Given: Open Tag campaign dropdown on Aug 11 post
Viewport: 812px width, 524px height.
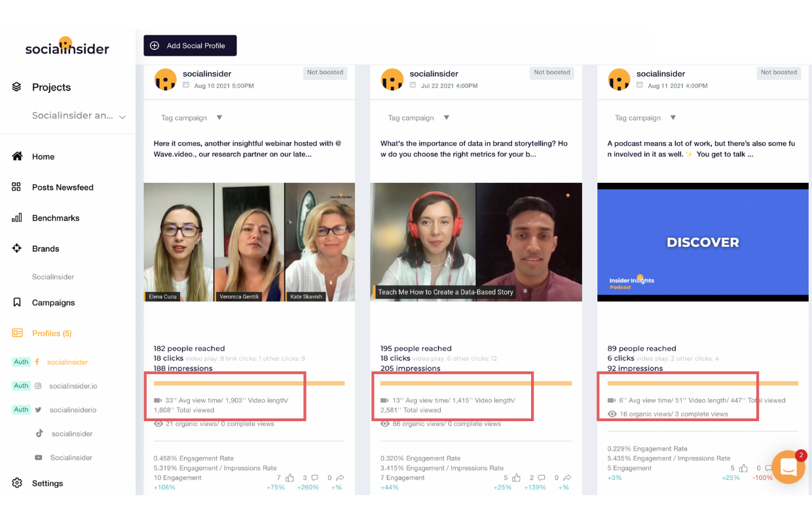Looking at the screenshot, I should pyautogui.click(x=646, y=118).
